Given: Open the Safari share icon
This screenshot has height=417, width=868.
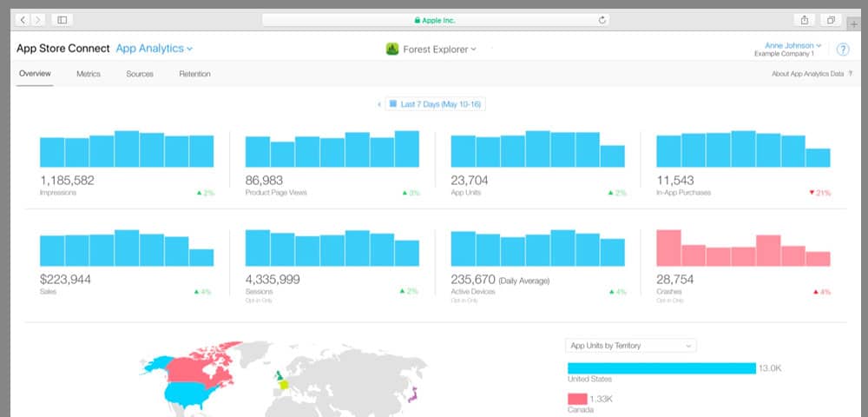Looking at the screenshot, I should click(805, 20).
